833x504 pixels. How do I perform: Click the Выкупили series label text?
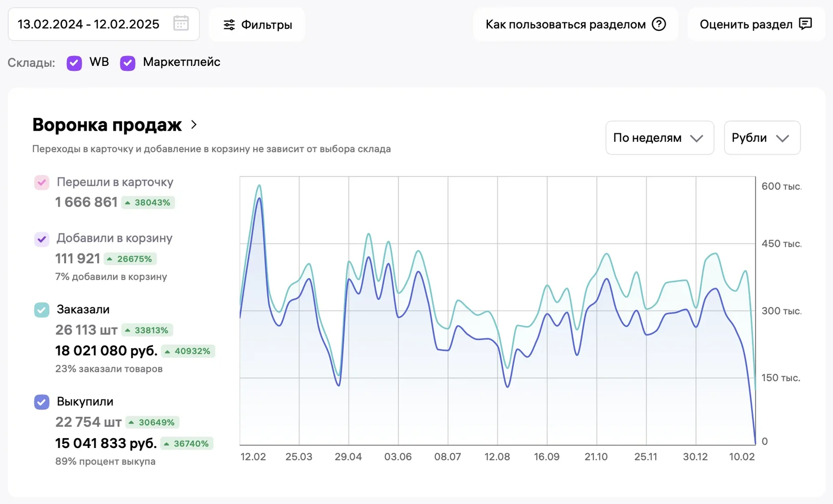(x=85, y=402)
